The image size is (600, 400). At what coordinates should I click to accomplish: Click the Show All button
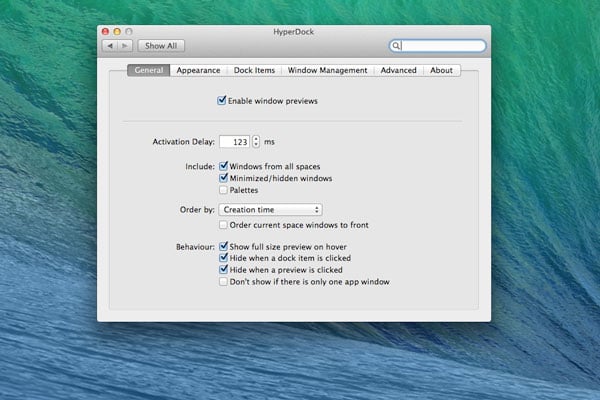[x=161, y=46]
